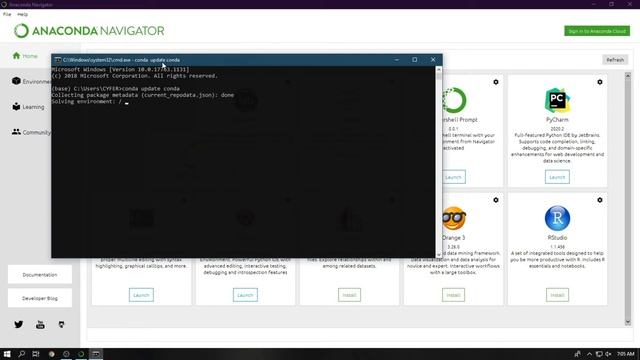Screen dimensions: 640x360
Task: Click the RStudio title text
Action: coord(557,238)
